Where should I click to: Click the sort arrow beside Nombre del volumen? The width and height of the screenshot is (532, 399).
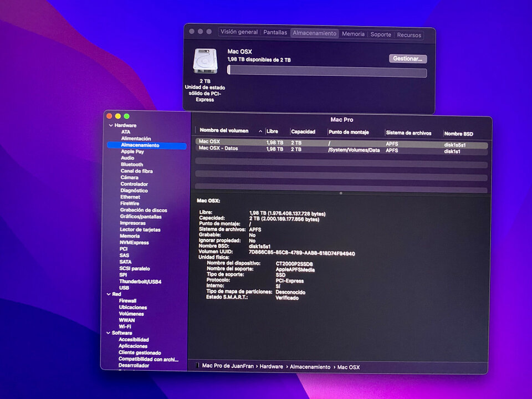tap(260, 131)
